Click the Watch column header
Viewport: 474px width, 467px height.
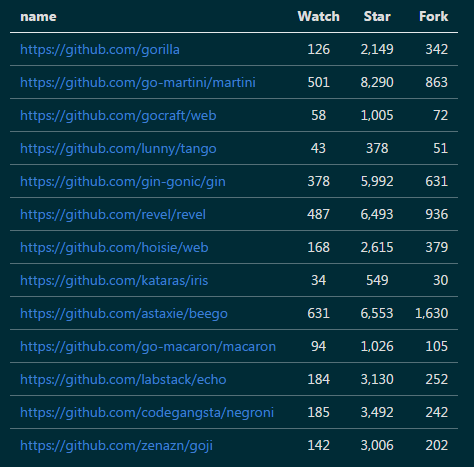318,16
